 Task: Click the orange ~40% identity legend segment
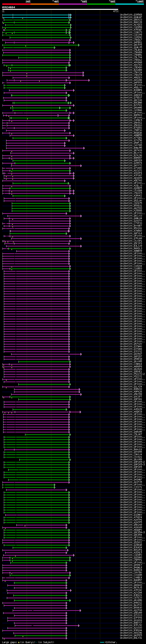45,4
